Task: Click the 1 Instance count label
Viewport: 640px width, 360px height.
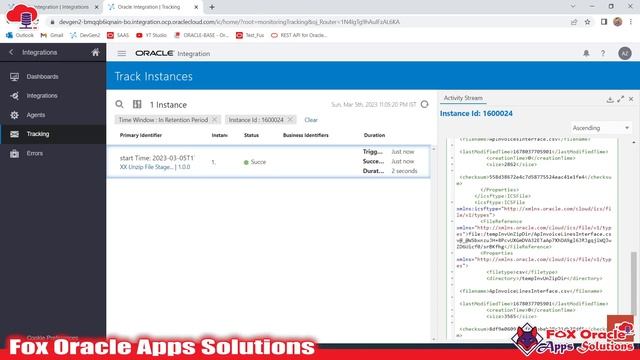Action: [168, 105]
